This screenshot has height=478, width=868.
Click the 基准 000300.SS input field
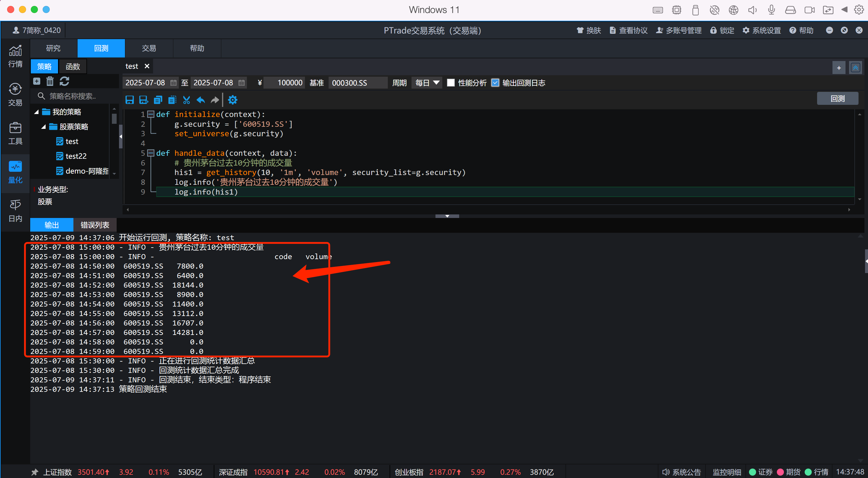tap(358, 83)
